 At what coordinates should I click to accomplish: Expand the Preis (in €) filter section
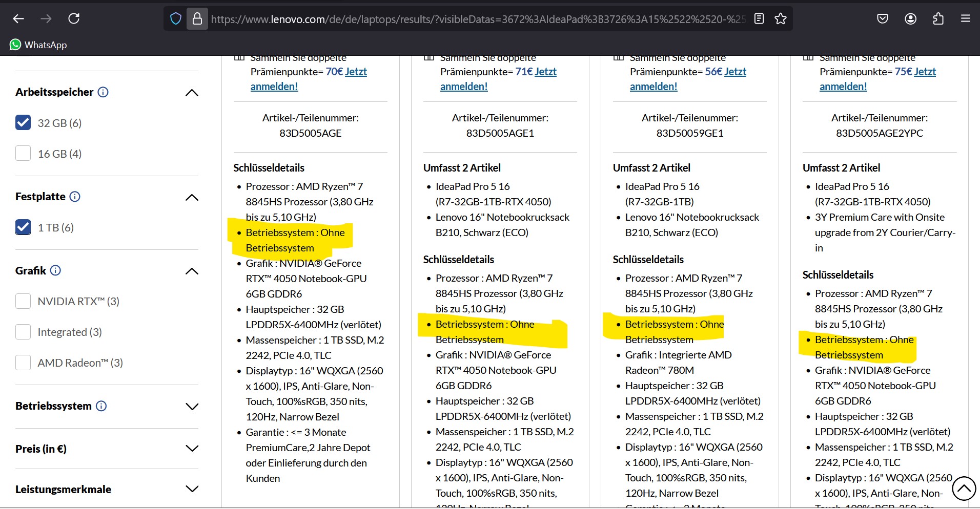pyautogui.click(x=192, y=449)
